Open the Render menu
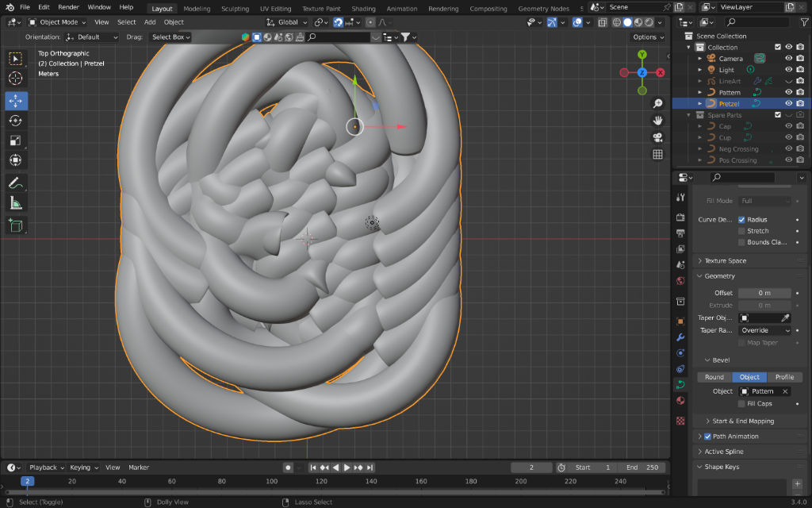The width and height of the screenshot is (812, 508). (x=68, y=7)
